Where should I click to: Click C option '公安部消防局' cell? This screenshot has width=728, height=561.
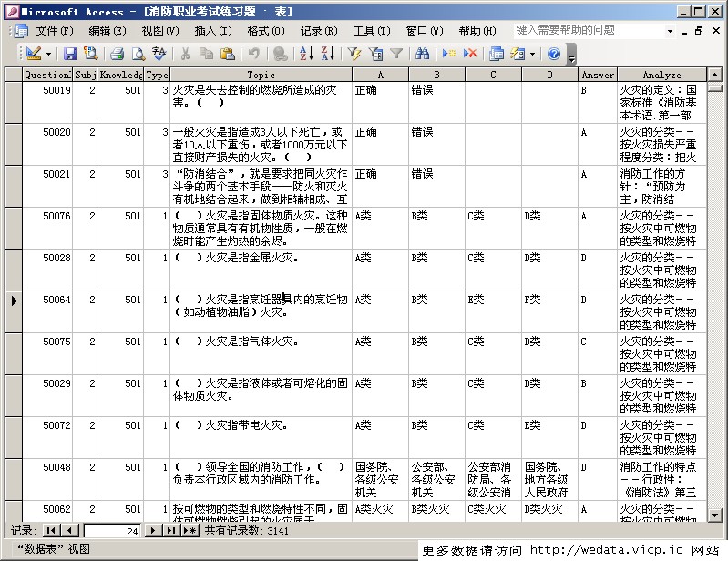click(x=493, y=479)
